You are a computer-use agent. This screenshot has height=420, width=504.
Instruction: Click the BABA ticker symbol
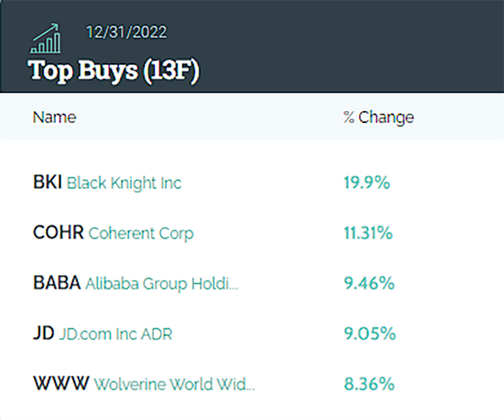pos(57,283)
